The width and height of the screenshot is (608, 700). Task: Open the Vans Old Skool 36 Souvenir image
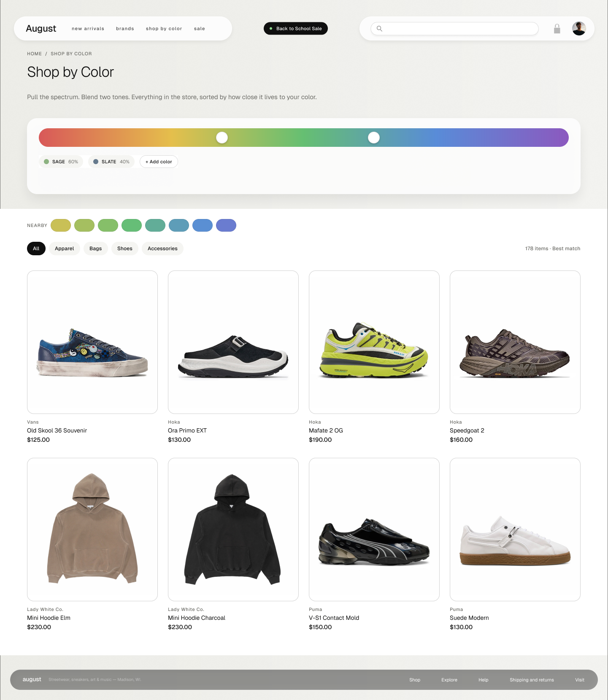tap(92, 342)
